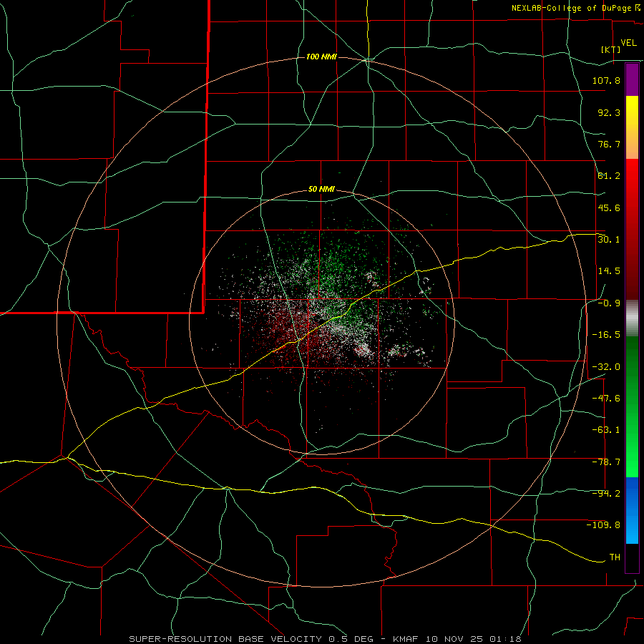Click the Super-Resolution Base Velocity caption
The height and width of the screenshot is (644, 644).
coord(325,639)
